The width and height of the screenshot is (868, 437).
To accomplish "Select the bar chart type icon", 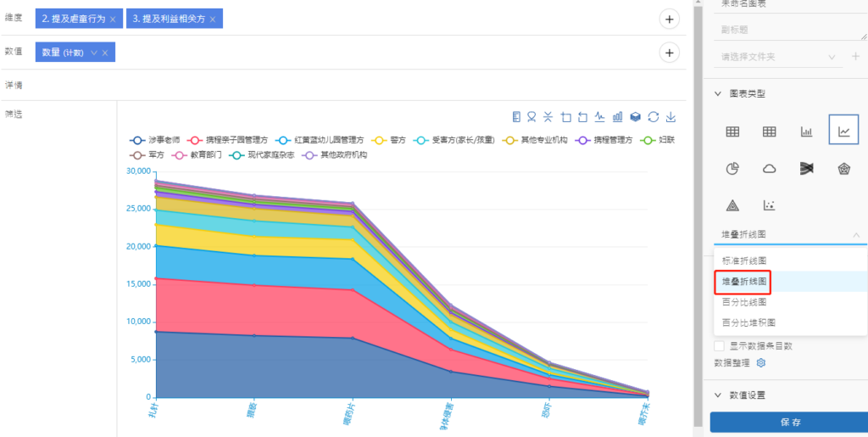I will click(x=806, y=132).
